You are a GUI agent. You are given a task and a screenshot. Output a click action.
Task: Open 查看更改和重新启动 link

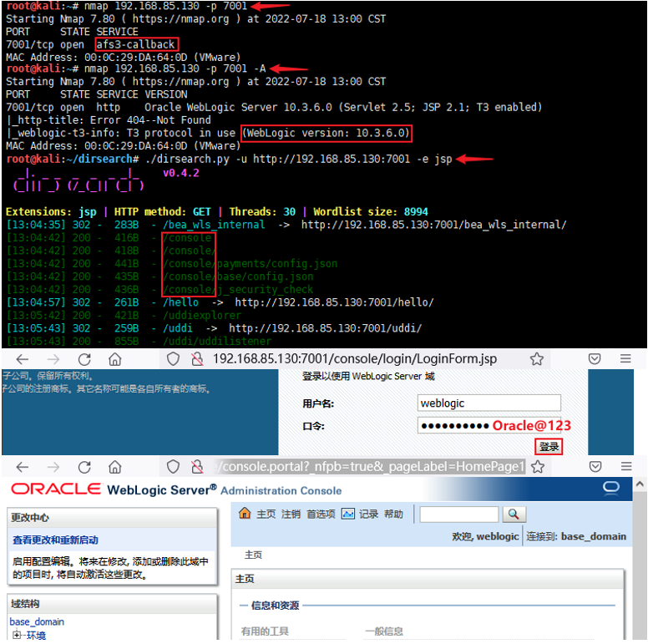pyautogui.click(x=55, y=540)
